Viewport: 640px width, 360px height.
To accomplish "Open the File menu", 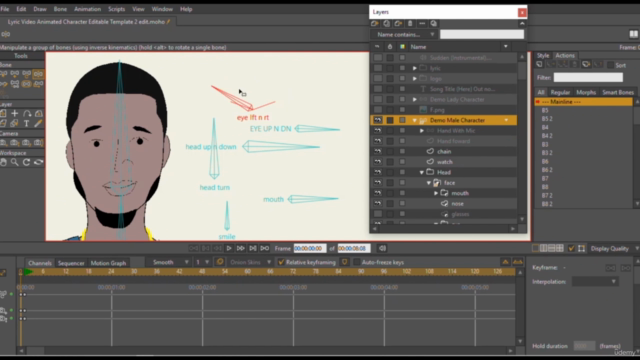I will [x=5, y=9].
